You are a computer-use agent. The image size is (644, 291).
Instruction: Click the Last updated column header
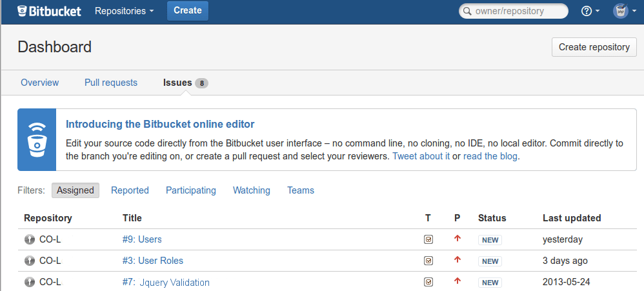[572, 218]
